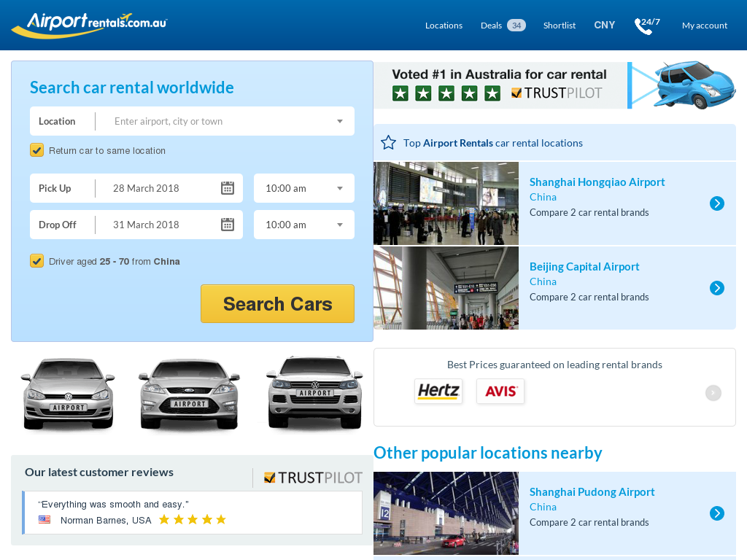The height and width of the screenshot is (560, 747).
Task: Click the China link under Shanghai Hongqiao Airport
Action: [543, 197]
